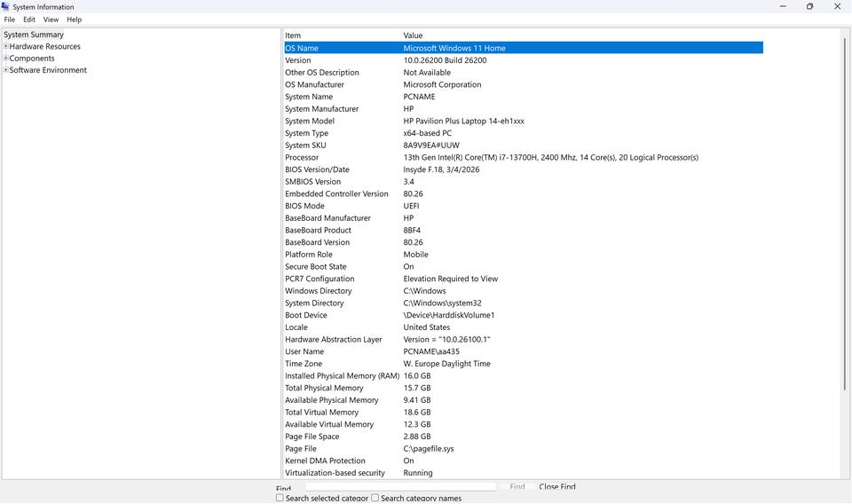Select the BaseBoard Manufacturer row
Screen dimensions: 852x504
pos(524,218)
